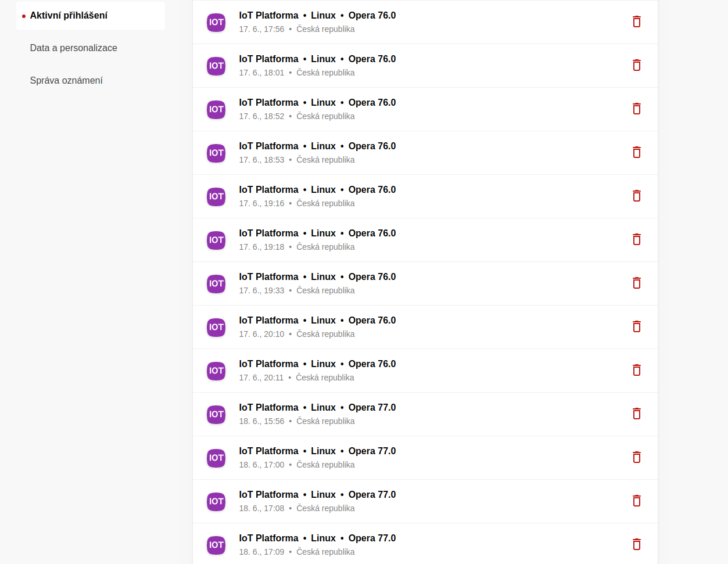Click the timestamp 17. 6., 19:16
This screenshot has width=728, height=564.
pos(261,203)
